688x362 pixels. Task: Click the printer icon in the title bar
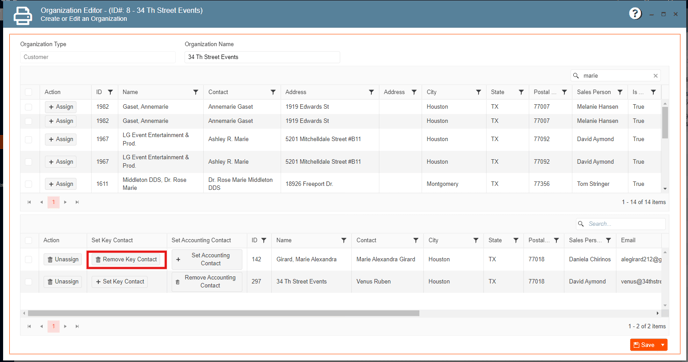coord(22,15)
